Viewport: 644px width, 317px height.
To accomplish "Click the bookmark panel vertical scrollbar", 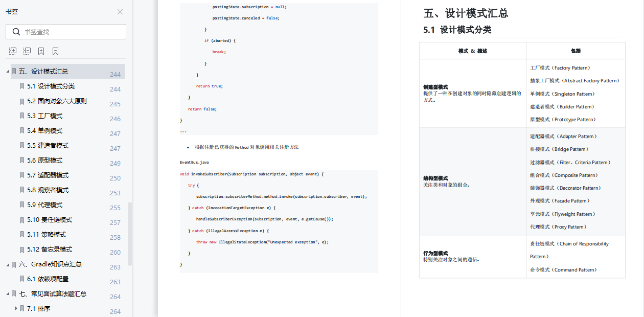I will tap(130, 233).
